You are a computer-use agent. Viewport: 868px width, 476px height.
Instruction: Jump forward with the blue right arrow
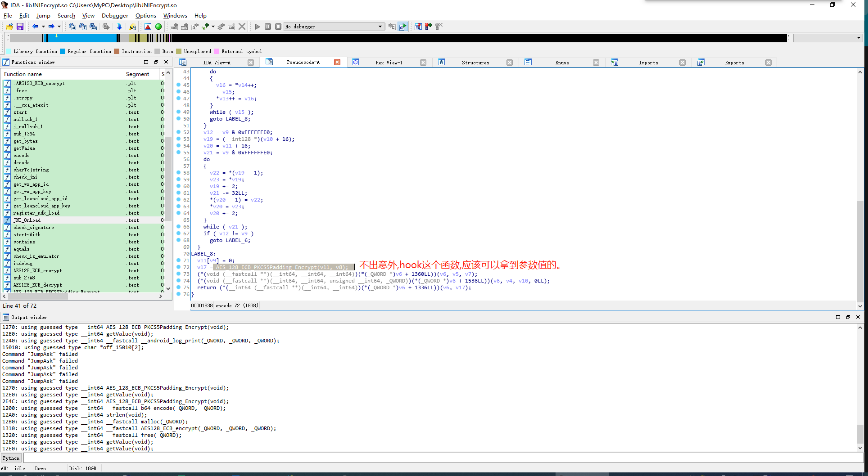pyautogui.click(x=51, y=27)
